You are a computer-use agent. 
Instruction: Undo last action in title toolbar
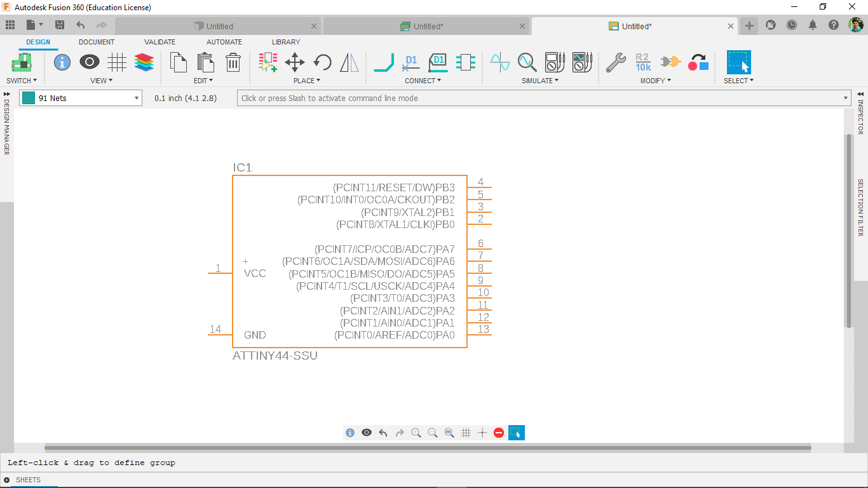click(x=81, y=25)
